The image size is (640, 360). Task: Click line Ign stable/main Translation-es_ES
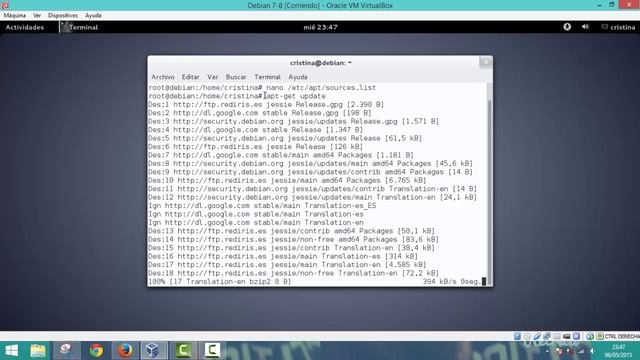(x=262, y=206)
